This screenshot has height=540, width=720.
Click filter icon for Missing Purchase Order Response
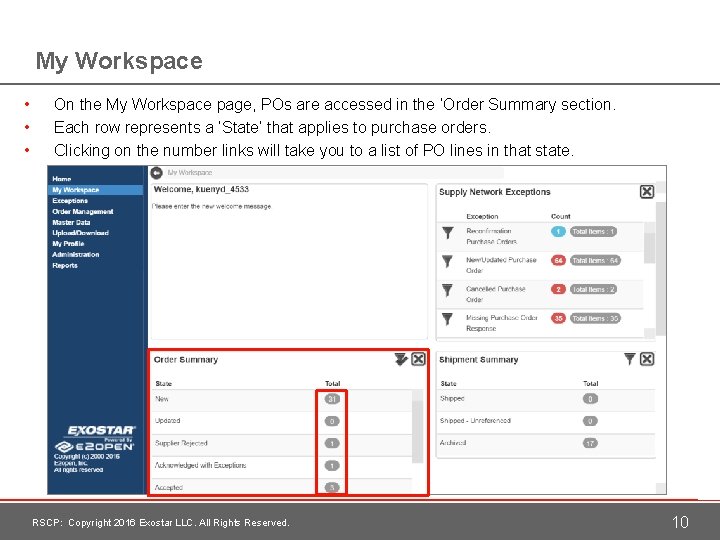(447, 319)
